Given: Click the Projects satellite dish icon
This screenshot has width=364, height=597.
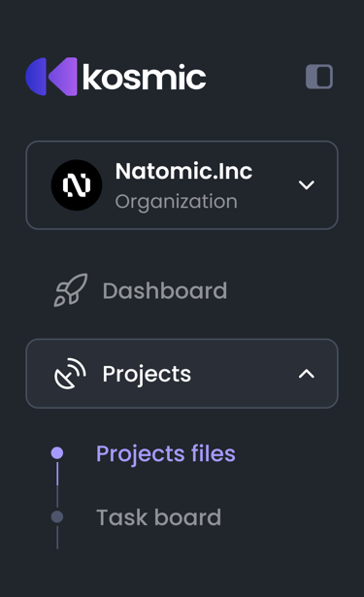Looking at the screenshot, I should (70, 374).
